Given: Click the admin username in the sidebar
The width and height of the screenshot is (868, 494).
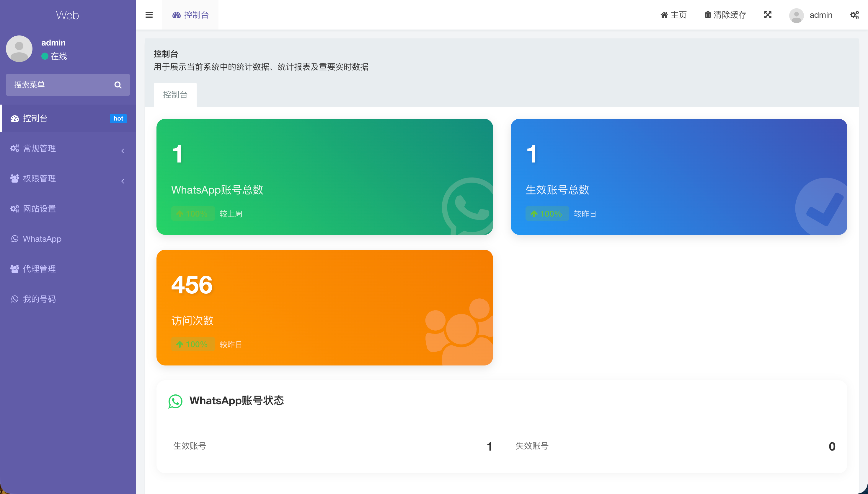Looking at the screenshot, I should [x=53, y=43].
